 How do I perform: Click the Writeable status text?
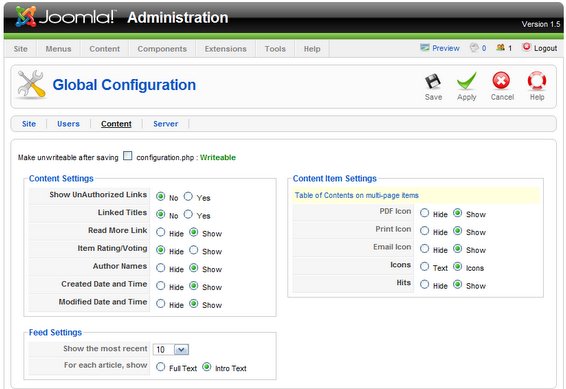tap(218, 157)
